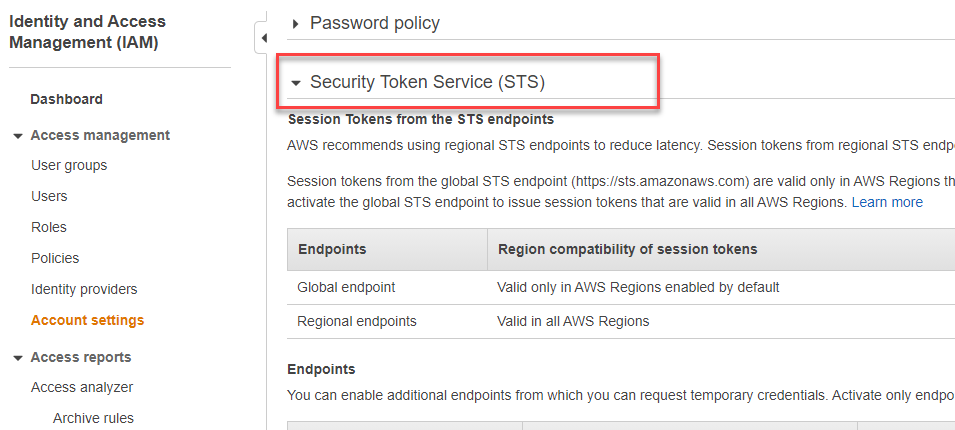The image size is (955, 430).
Task: Click the Region compatibility column header
Action: coord(627,249)
